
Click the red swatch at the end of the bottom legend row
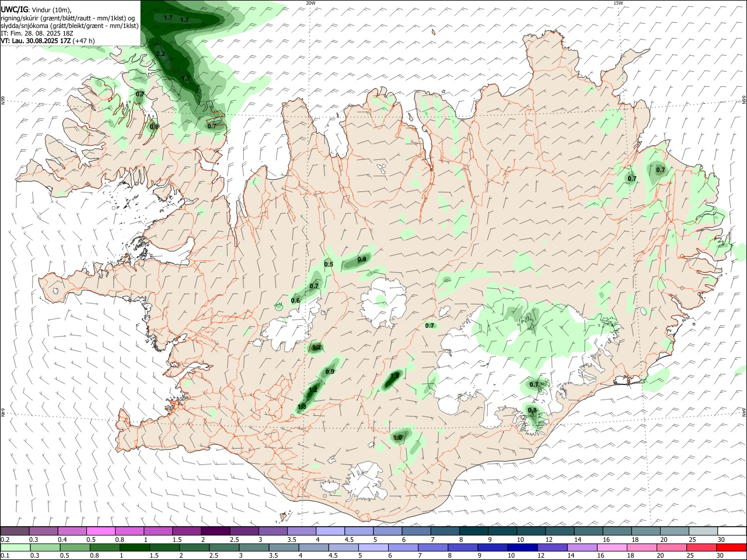coord(732,548)
